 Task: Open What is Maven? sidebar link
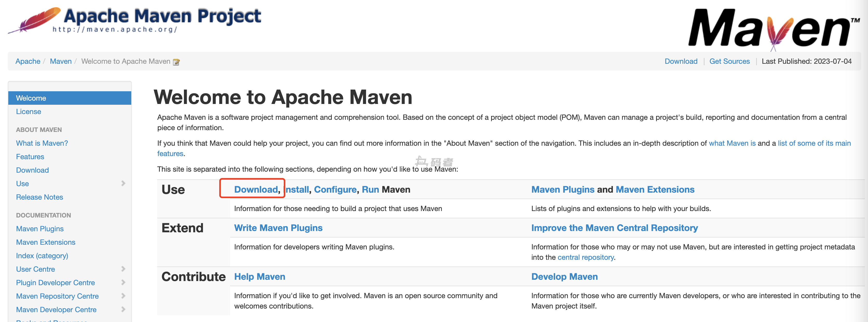tap(42, 143)
